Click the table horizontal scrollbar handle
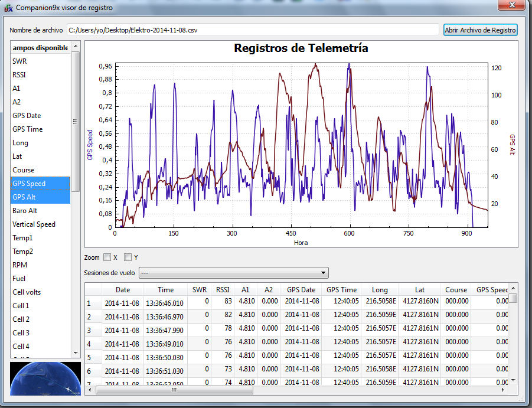 click(x=174, y=390)
